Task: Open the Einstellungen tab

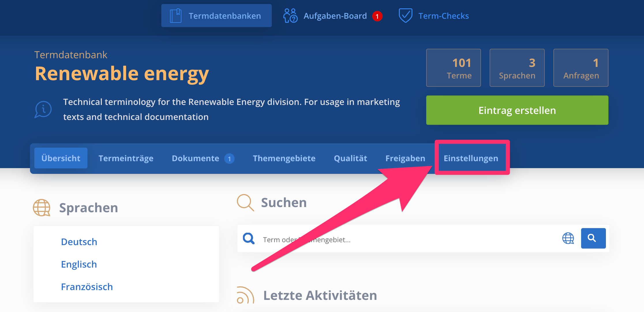Action: [471, 158]
